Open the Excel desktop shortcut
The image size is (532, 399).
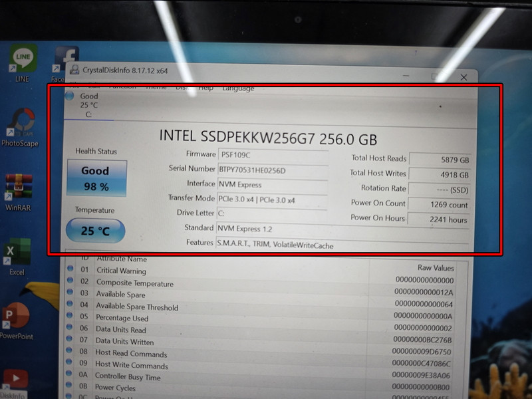(17, 257)
